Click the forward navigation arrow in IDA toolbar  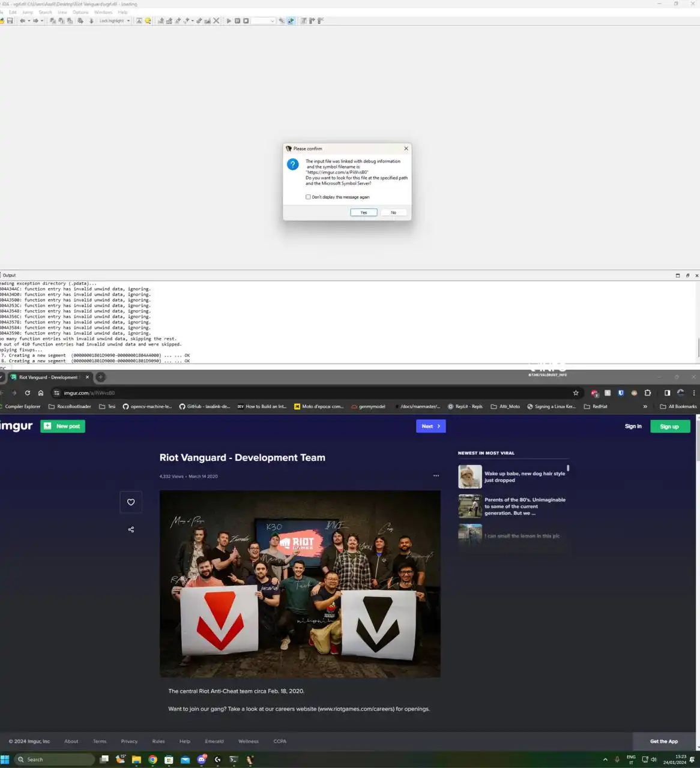35,21
